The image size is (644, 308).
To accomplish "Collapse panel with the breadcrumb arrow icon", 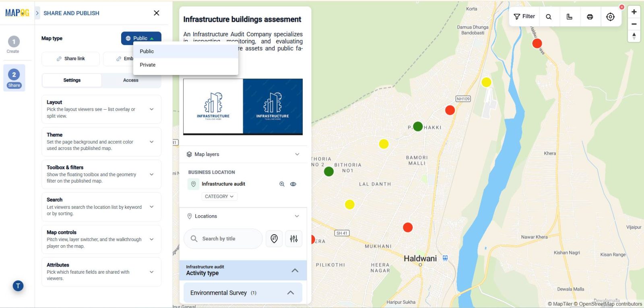I will tap(37, 13).
